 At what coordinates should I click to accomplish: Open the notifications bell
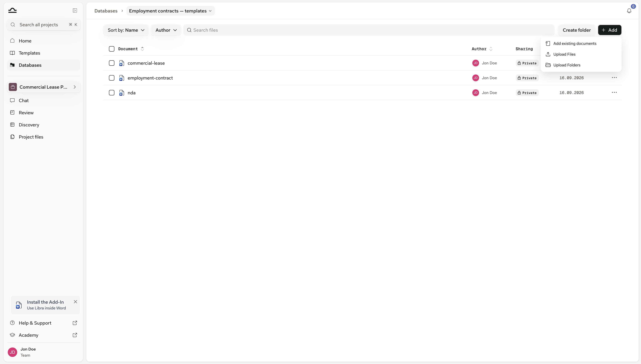click(629, 11)
